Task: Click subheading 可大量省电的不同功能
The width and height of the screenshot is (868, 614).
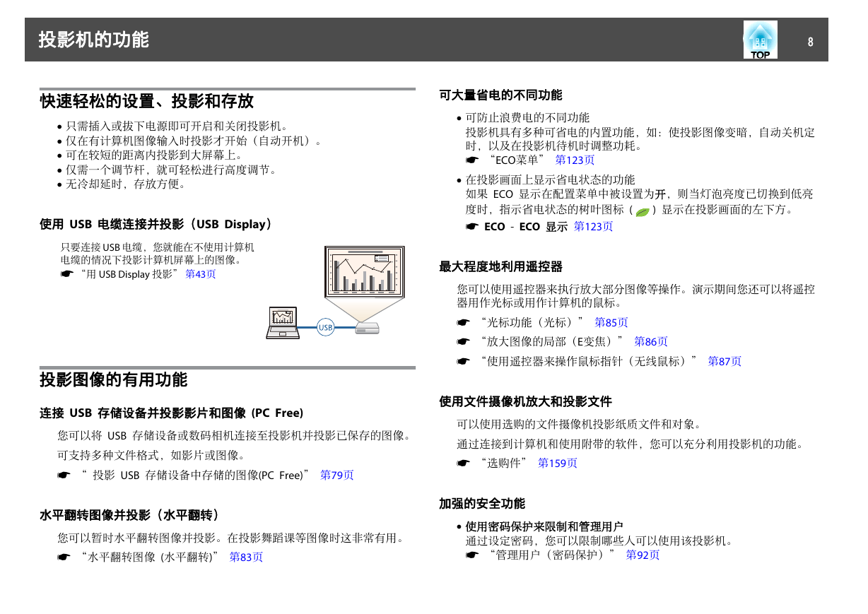Action: coord(501,95)
